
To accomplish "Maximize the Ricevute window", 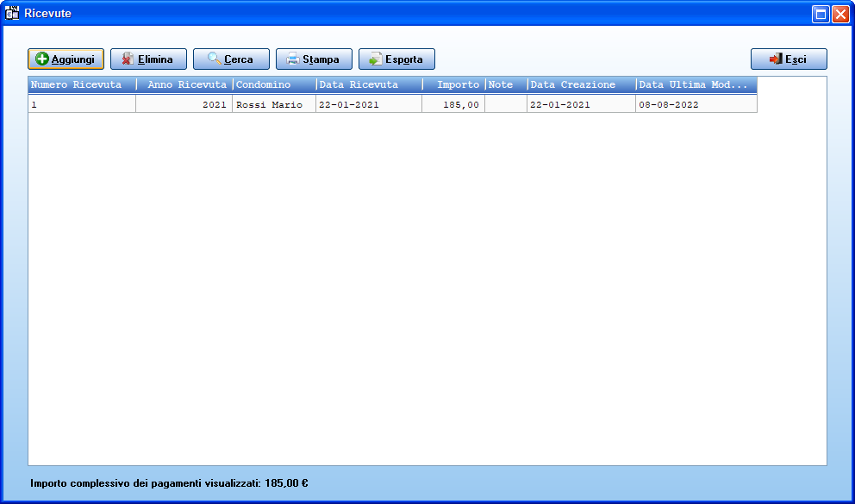I will [821, 14].
